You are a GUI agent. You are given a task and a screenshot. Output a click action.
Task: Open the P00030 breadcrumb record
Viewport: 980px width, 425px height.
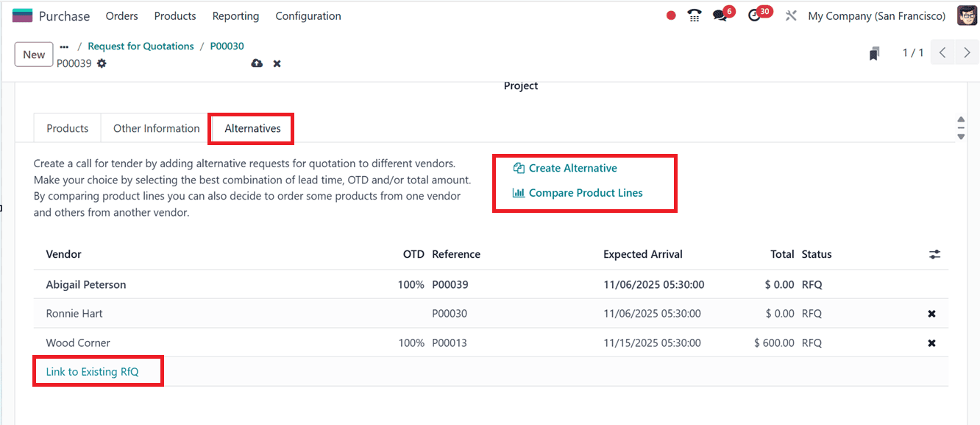coord(227,46)
